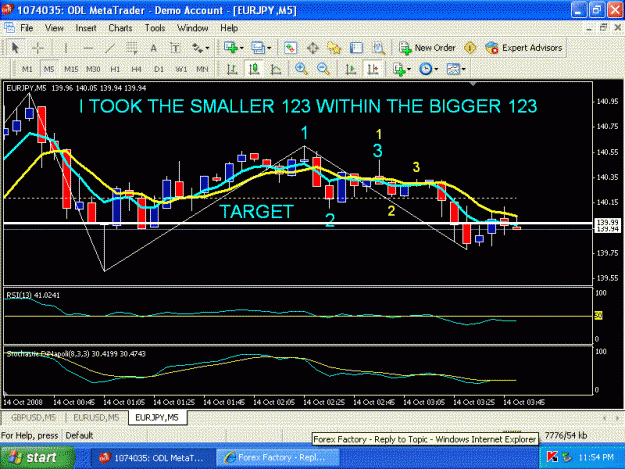The width and height of the screenshot is (625, 469).
Task: Select the equidistant channel tool
Action: click(x=132, y=48)
